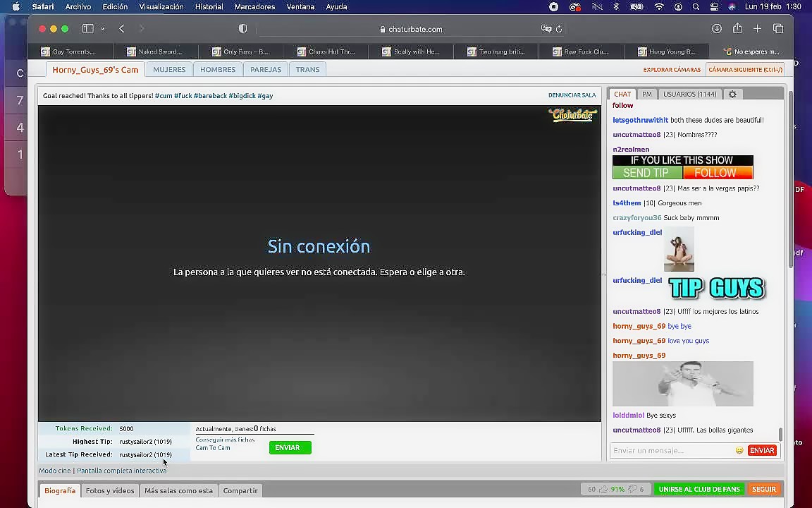Image resolution: width=812 pixels, height=508 pixels.
Task: Open the emoji picker in chat
Action: [x=739, y=450]
